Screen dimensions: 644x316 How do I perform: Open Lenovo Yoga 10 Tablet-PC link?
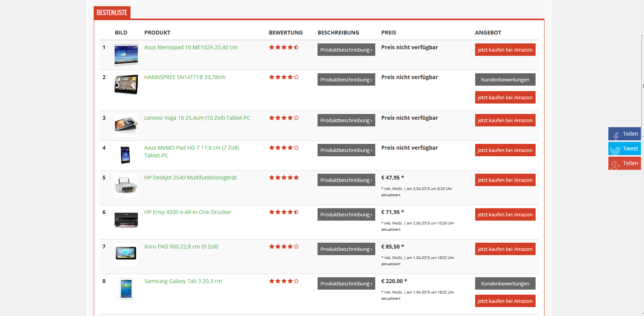(x=197, y=118)
